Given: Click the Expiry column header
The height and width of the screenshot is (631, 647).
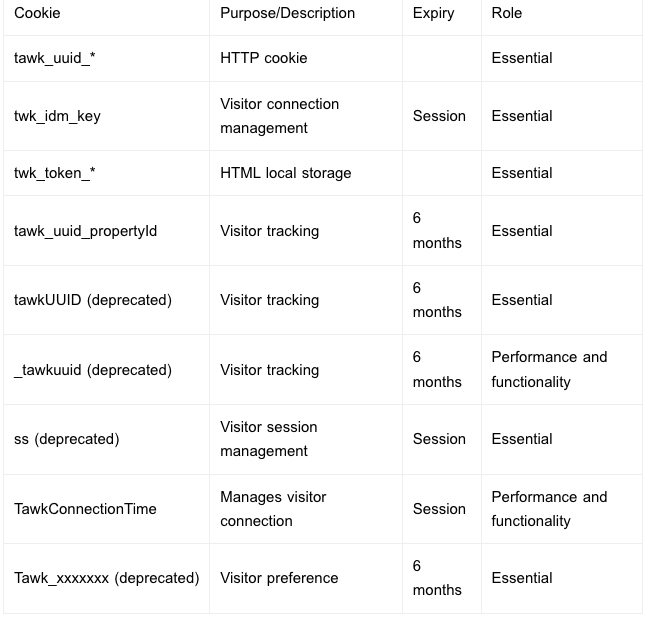Looking at the screenshot, I should pos(433,13).
